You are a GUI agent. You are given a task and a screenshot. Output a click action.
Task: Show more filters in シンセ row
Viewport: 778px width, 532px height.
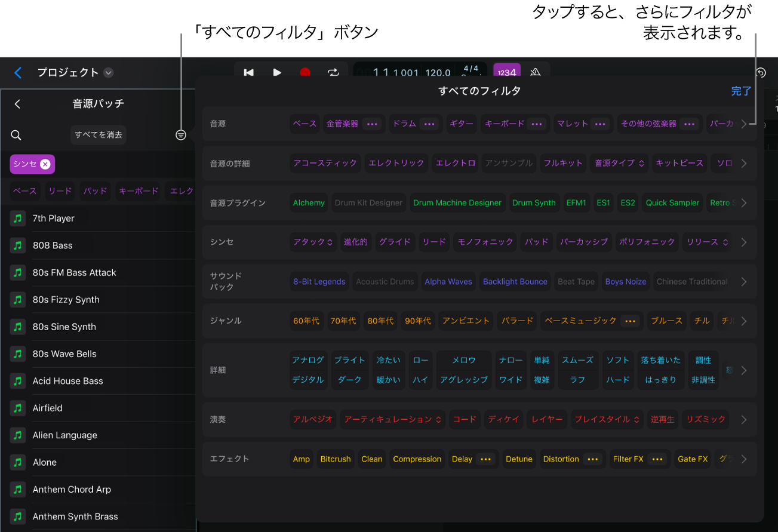pyautogui.click(x=744, y=242)
